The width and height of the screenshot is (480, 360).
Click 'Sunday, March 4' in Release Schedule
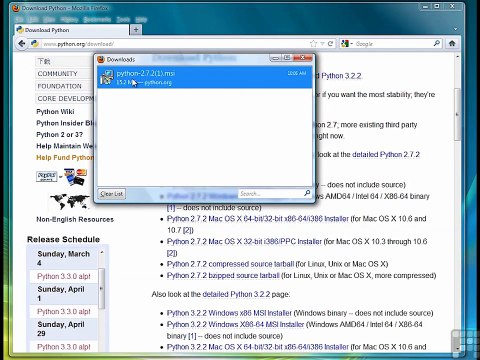64,258
